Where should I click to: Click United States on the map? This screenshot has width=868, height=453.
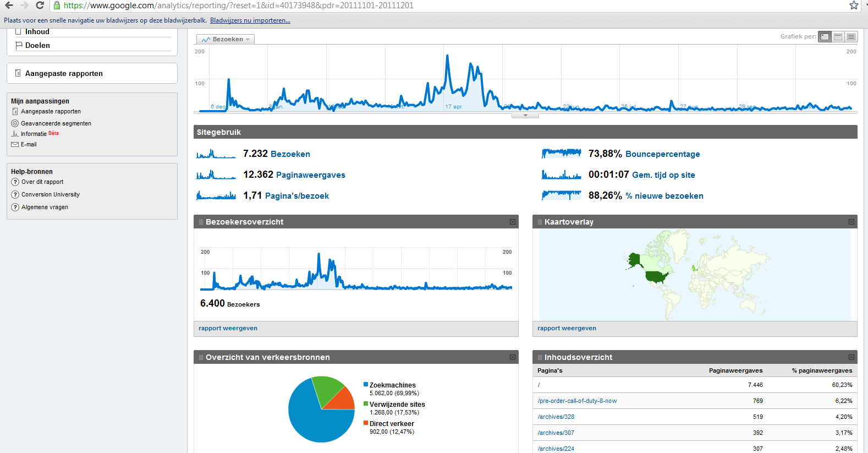coord(656,276)
